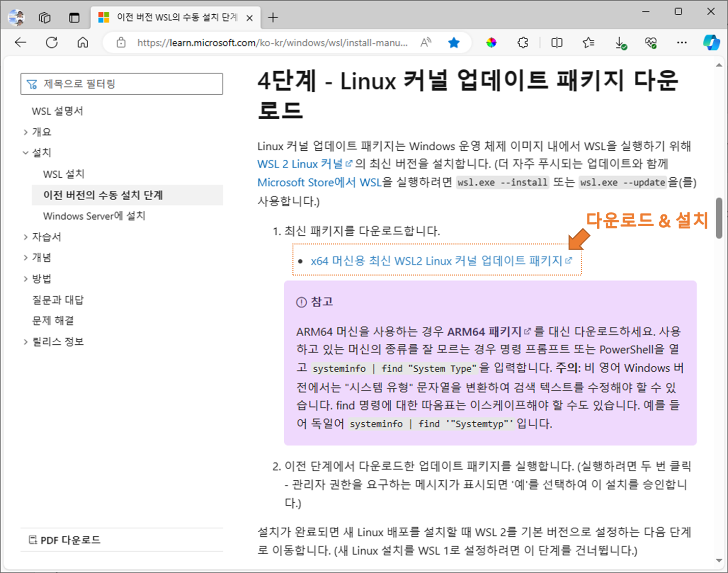Minimize the browser window
This screenshot has height=573, width=728.
(x=646, y=11)
